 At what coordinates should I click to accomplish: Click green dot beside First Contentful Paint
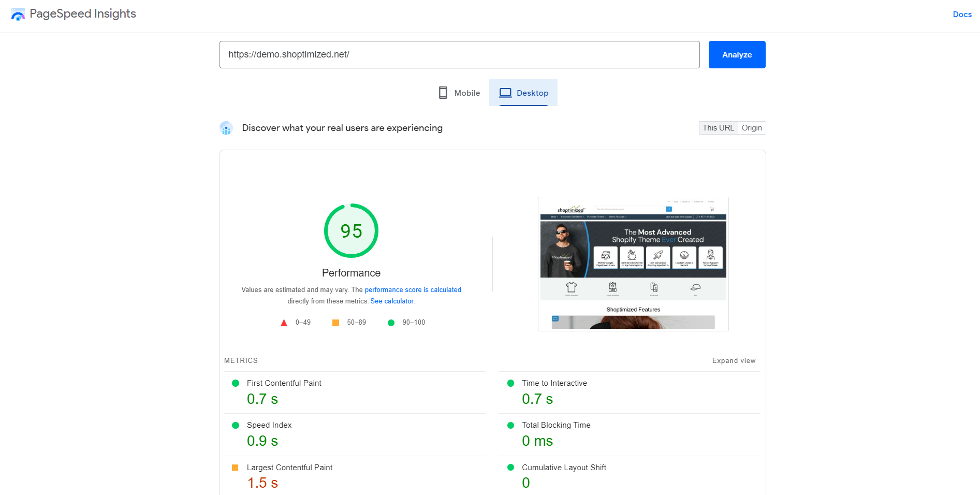(x=236, y=383)
